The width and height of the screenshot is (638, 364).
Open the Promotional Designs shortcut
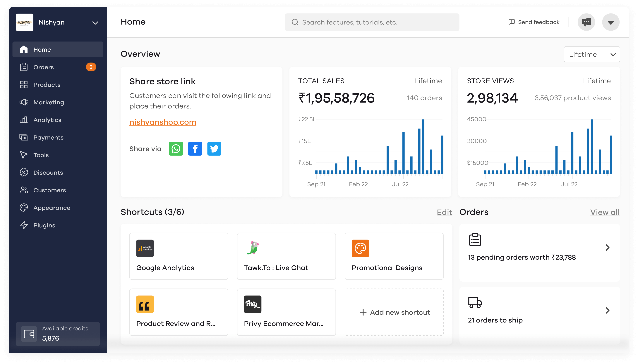[394, 256]
